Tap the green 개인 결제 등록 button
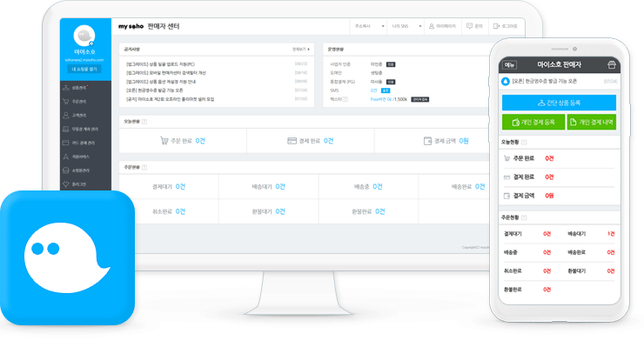The height and width of the screenshot is (347, 644). (x=533, y=122)
